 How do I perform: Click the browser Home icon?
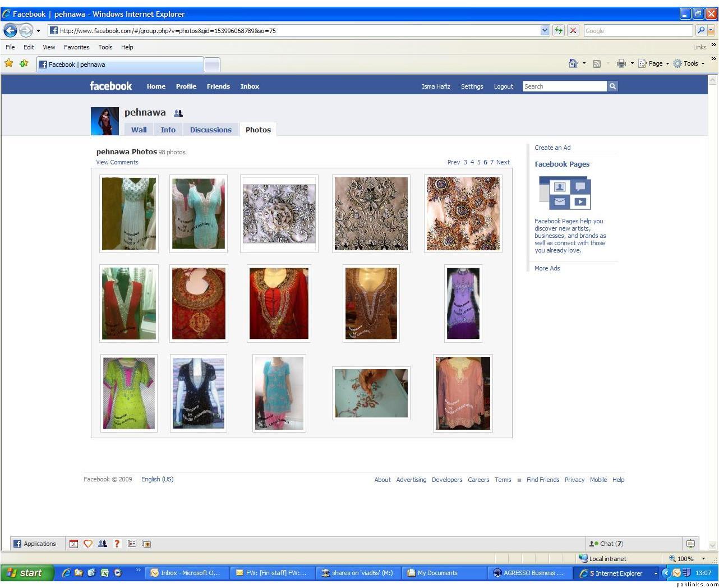[x=573, y=63]
